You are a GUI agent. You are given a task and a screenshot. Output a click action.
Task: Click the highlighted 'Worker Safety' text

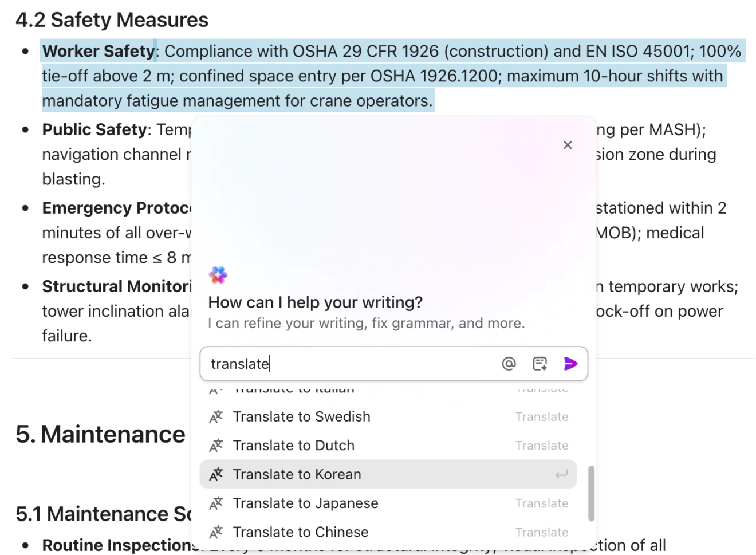pyautogui.click(x=99, y=51)
